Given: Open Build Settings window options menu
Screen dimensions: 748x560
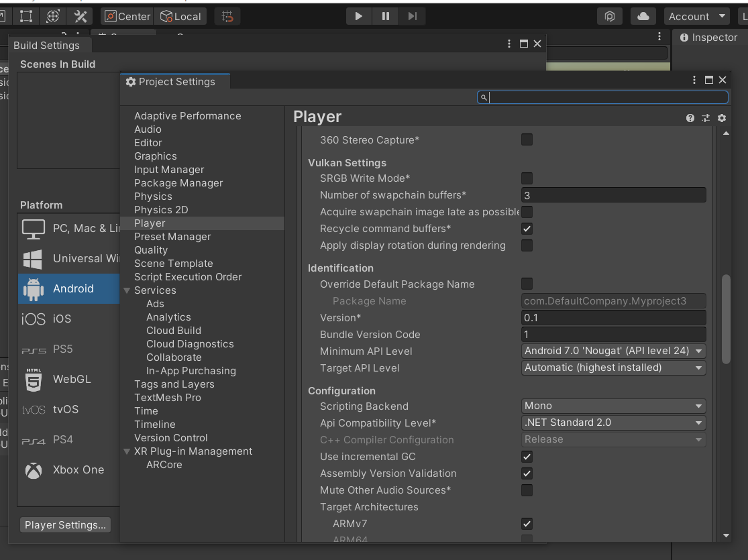Looking at the screenshot, I should pos(509,44).
